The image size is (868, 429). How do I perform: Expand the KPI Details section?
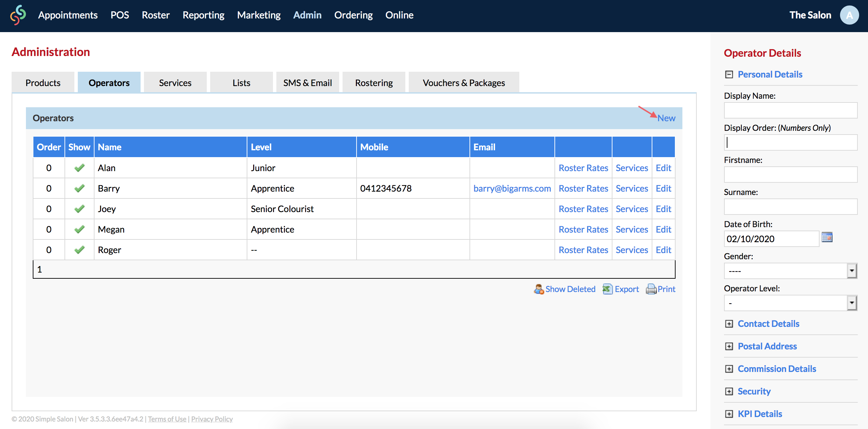click(x=729, y=414)
